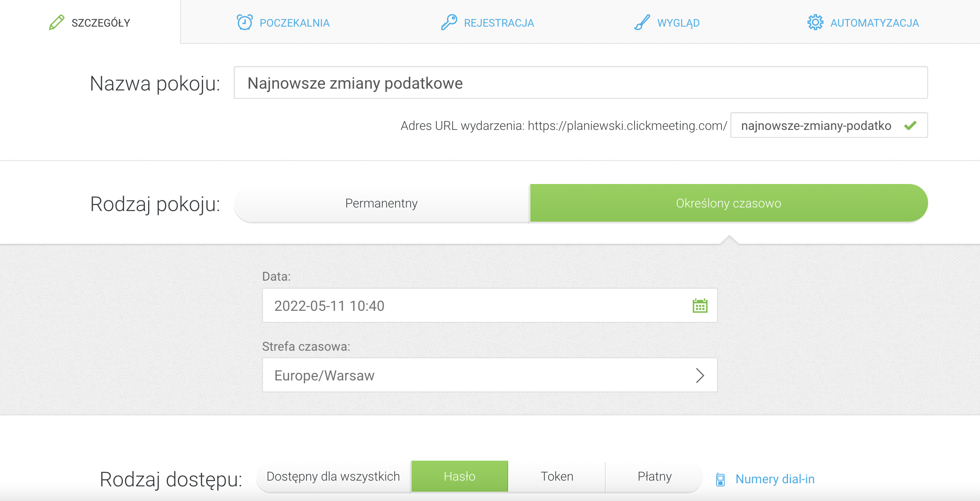The width and height of the screenshot is (980, 501).
Task: Click the paintbrush Wygląd icon
Action: [x=642, y=22]
